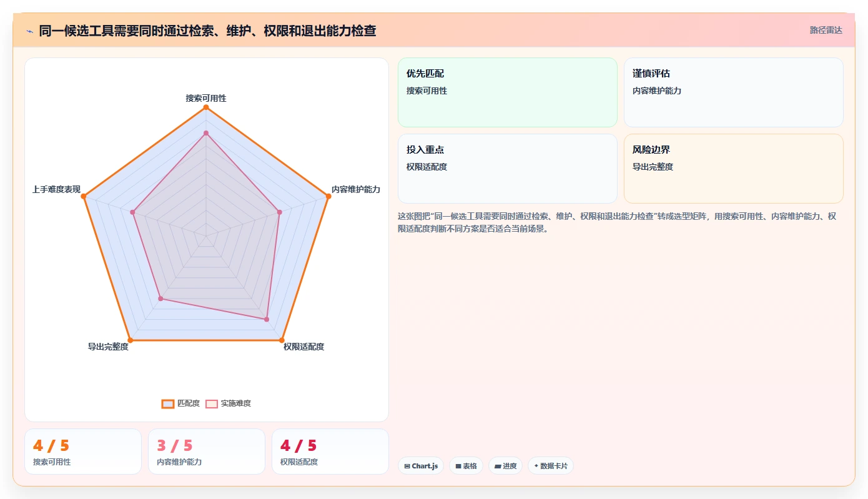Select the 表格 tag chip
The width and height of the screenshot is (868, 499).
[466, 466]
